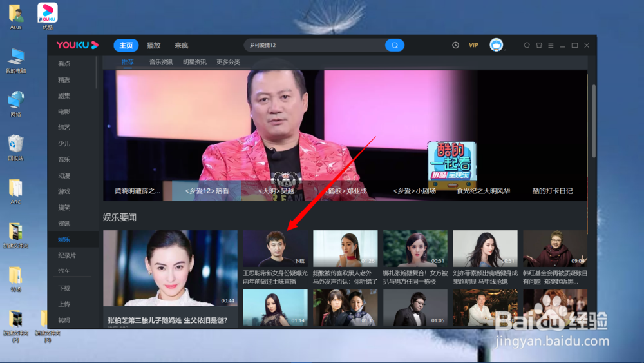Open My Computer desktop icon
This screenshot has width=644, height=363.
coord(15,61)
